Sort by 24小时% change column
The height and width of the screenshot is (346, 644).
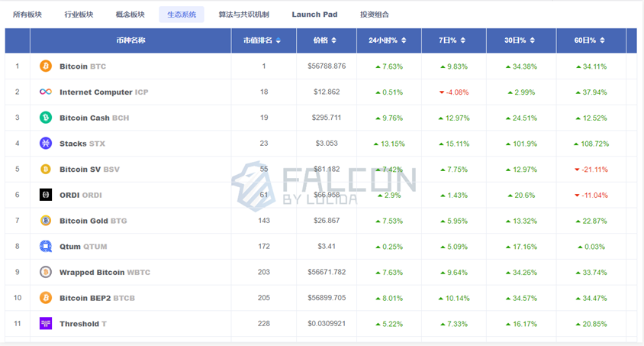(x=387, y=40)
